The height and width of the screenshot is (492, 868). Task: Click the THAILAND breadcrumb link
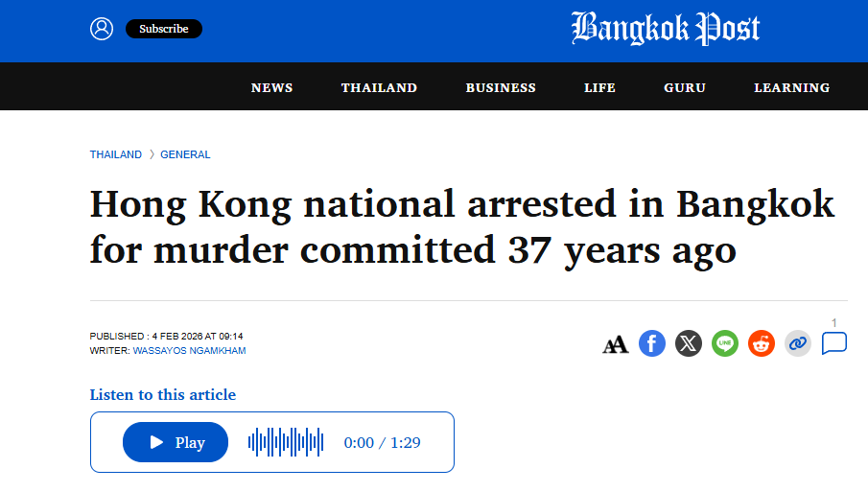116,154
